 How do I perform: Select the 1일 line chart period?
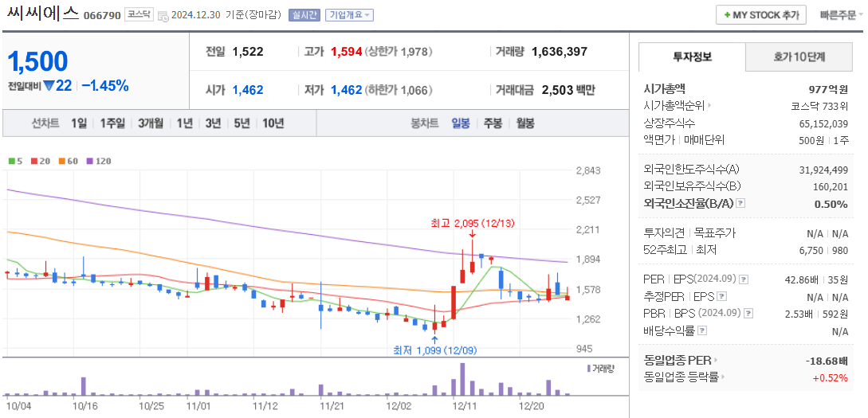click(x=79, y=123)
